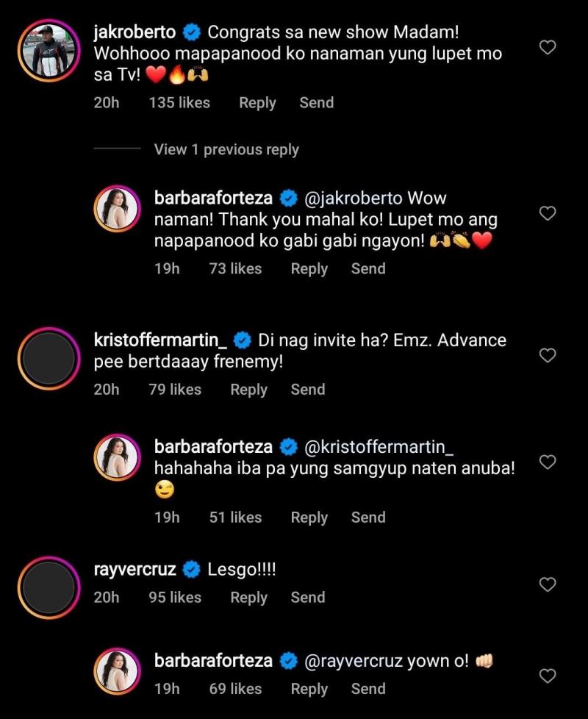Heart barbaraforteza's 'yown o' reply
Viewport: 588px width, 719px height.
coord(548,676)
